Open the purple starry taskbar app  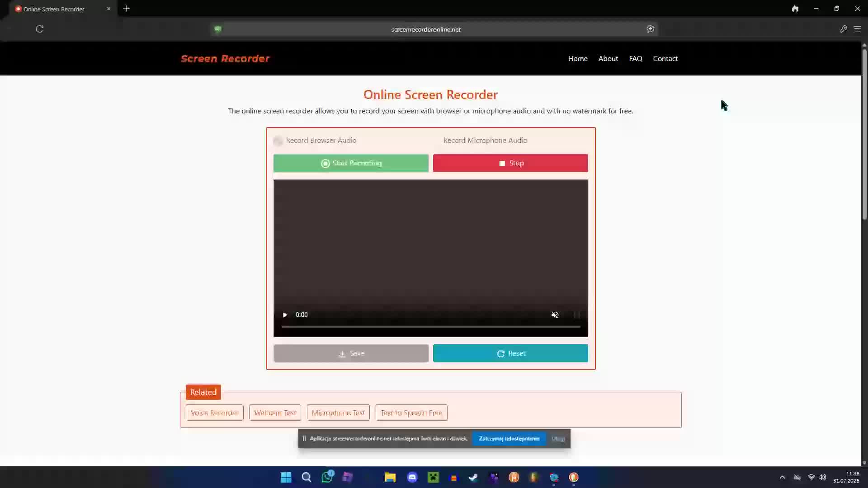point(494,477)
